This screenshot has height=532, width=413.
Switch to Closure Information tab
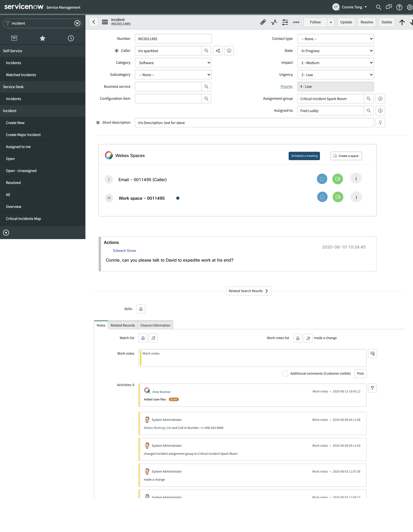(x=155, y=325)
